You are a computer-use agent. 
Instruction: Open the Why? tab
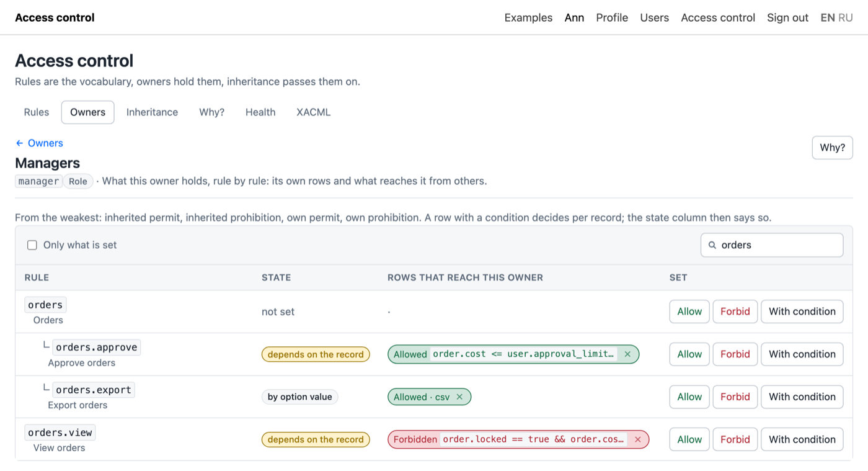tap(211, 112)
